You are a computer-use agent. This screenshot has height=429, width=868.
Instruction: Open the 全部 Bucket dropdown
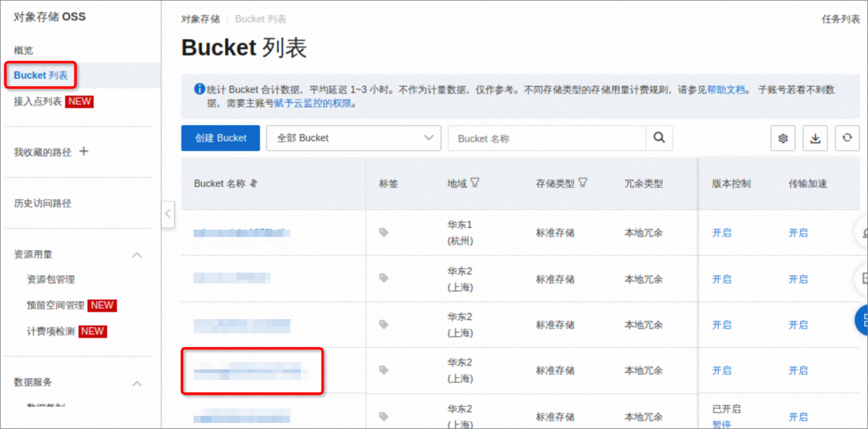pyautogui.click(x=354, y=138)
